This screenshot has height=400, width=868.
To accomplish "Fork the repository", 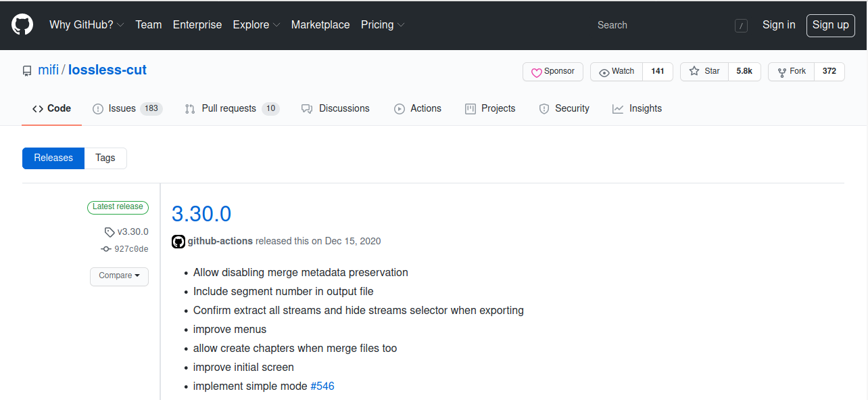I will pos(791,72).
